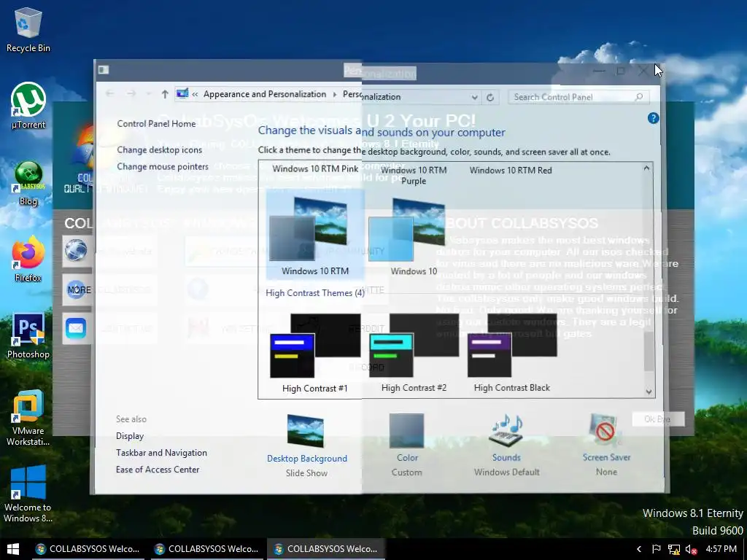Click the system clock showing 4:57 PM

(x=721, y=549)
